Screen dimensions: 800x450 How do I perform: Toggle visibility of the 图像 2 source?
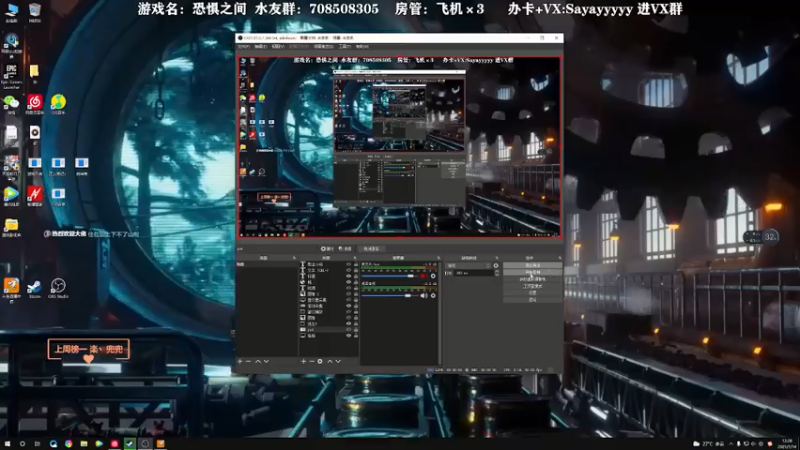(349, 294)
